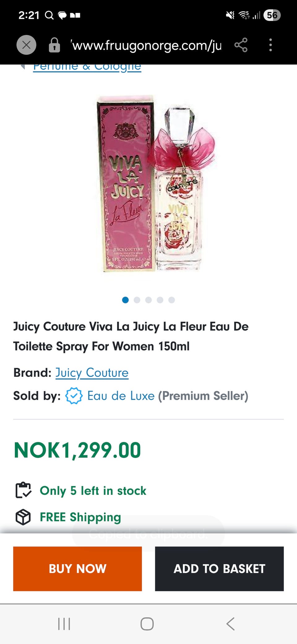Viewport: 297px width, 644px height.
Task: Open the Juicy Couture brand link
Action: click(x=92, y=373)
